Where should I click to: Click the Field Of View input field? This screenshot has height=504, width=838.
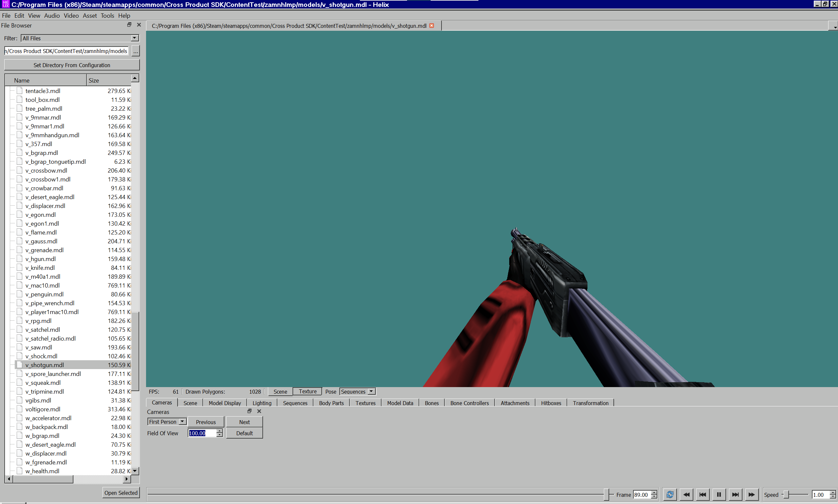[x=202, y=433]
